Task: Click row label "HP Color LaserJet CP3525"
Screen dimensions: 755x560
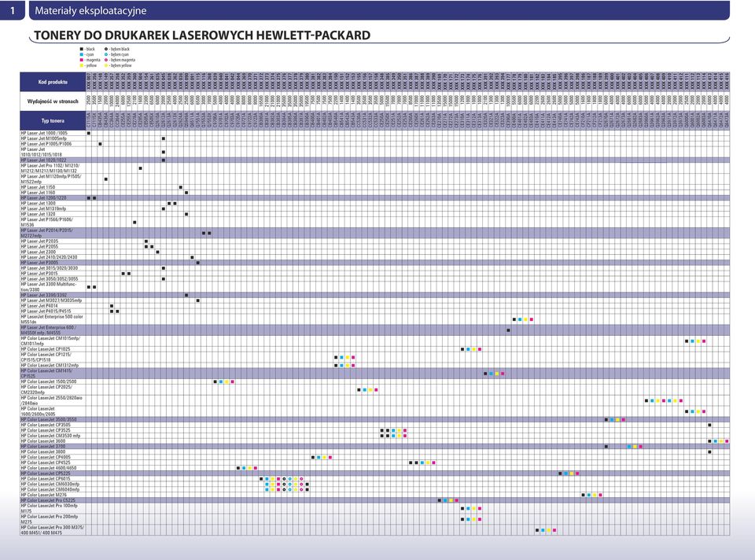Action: 46,430
